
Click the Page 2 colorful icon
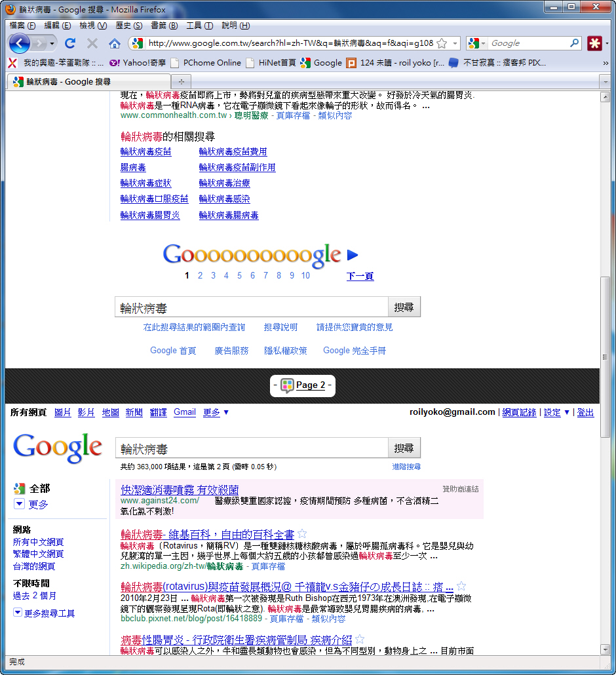pos(287,385)
